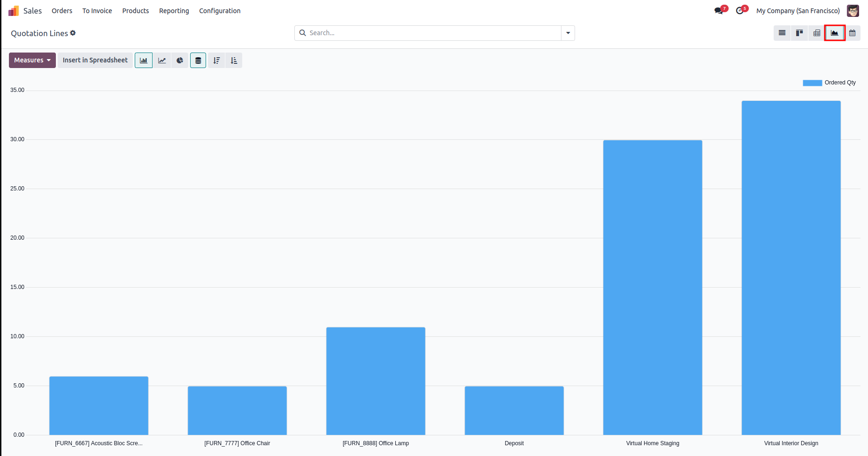Click the Virtual Interior Design bar
868x456 pixels.
click(791, 268)
